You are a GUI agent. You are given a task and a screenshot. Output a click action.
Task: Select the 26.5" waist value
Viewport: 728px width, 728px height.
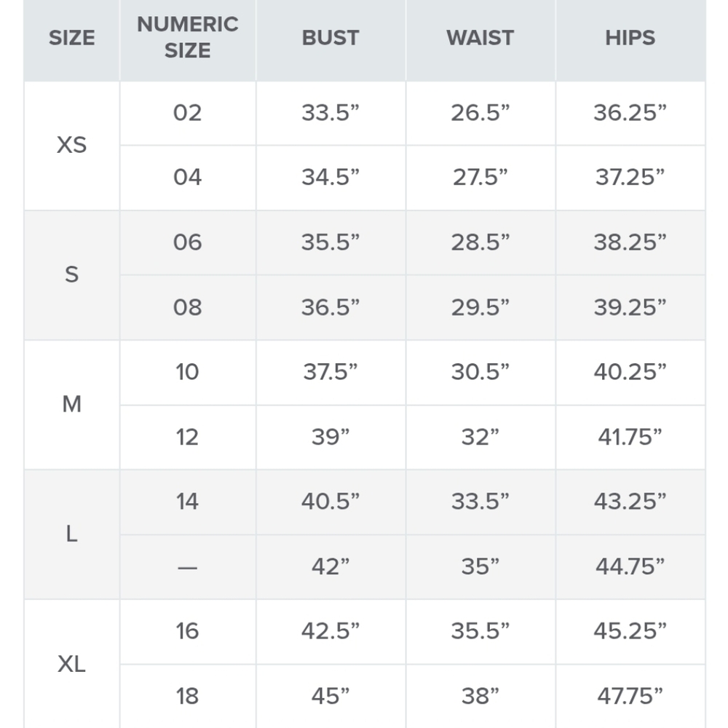pos(480,113)
